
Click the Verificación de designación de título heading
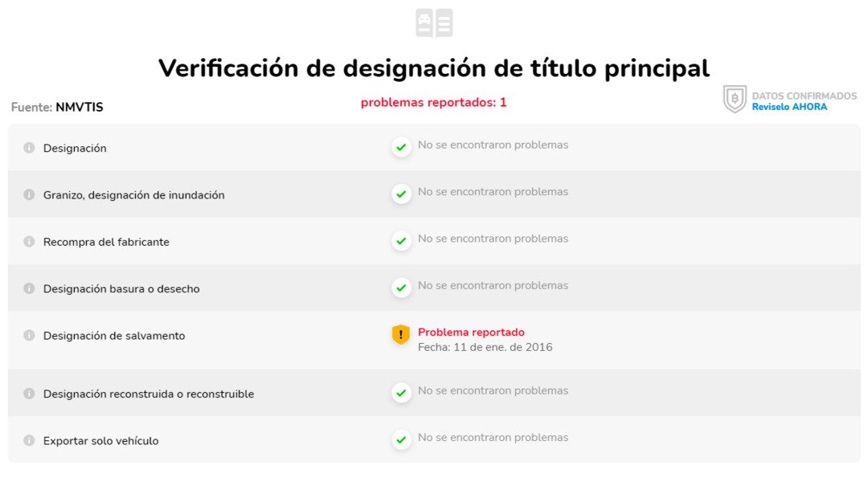point(434,68)
